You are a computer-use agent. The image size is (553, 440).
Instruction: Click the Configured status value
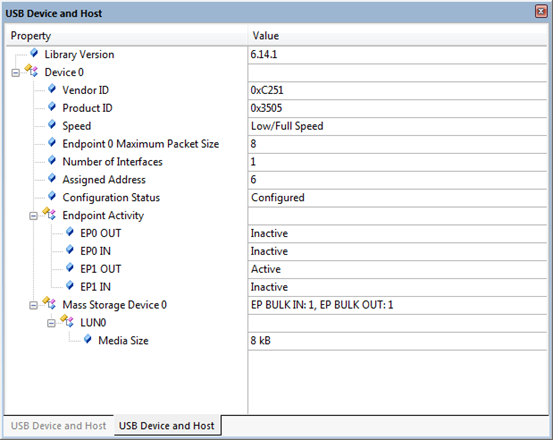coord(278,198)
